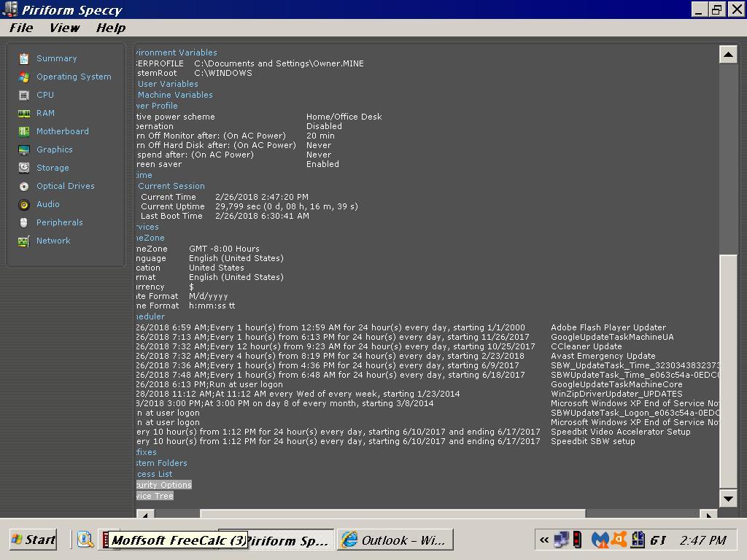The height and width of the screenshot is (560, 747).
Task: Click the Start button
Action: pos(33,540)
